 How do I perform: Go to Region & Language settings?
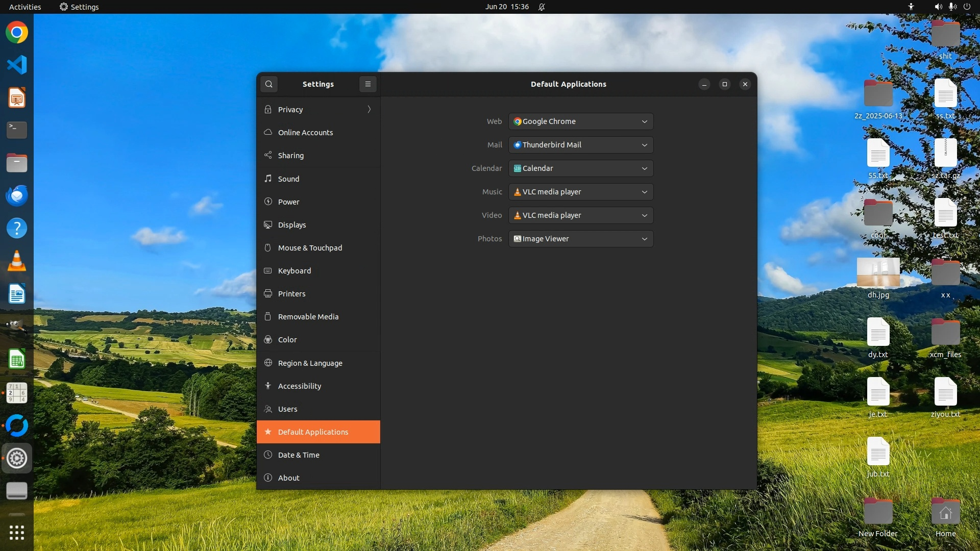coord(310,363)
